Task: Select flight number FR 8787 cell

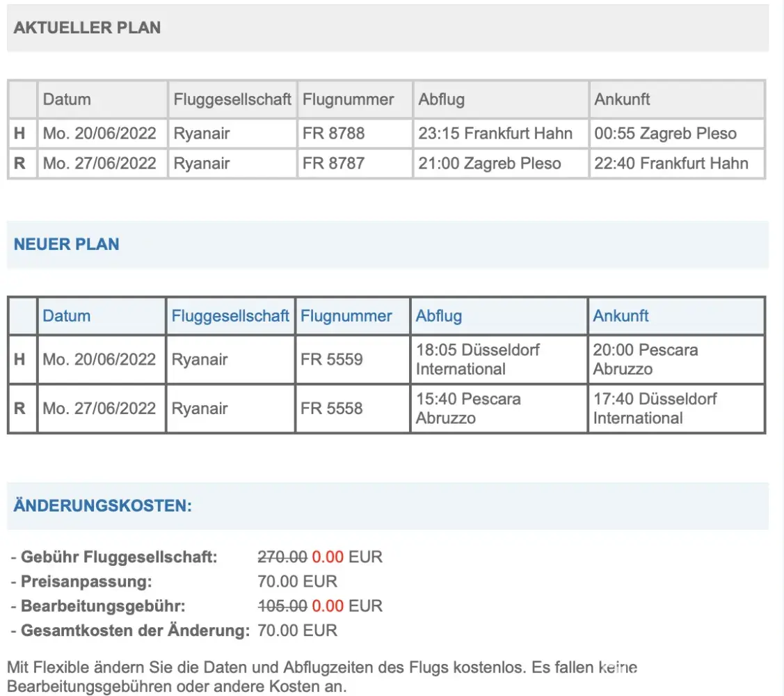Action: (x=333, y=164)
